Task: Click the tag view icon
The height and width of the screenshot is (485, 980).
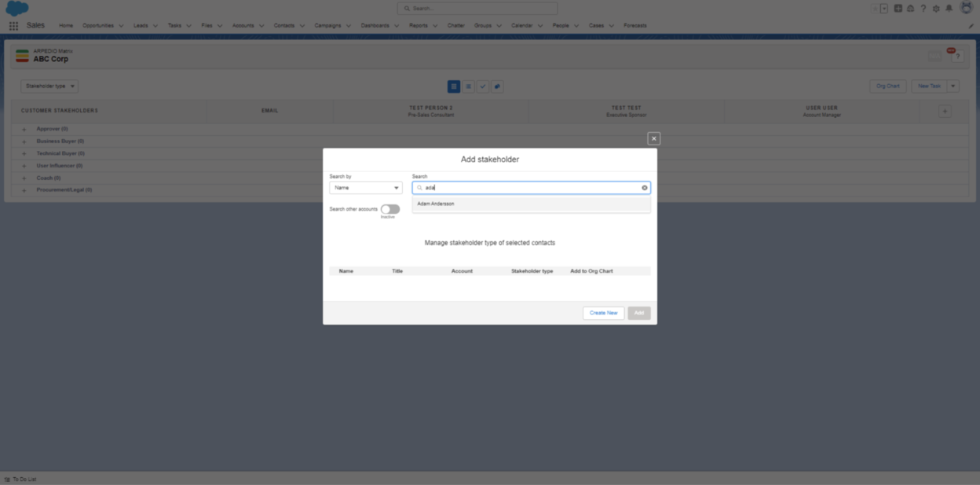Action: tap(497, 86)
